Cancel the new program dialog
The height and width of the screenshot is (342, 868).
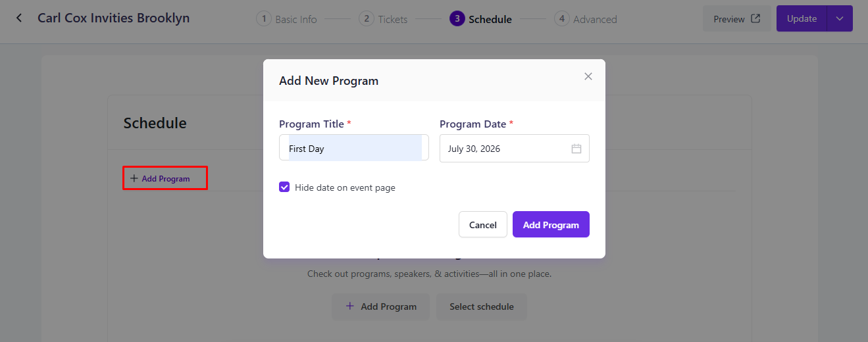pos(483,224)
